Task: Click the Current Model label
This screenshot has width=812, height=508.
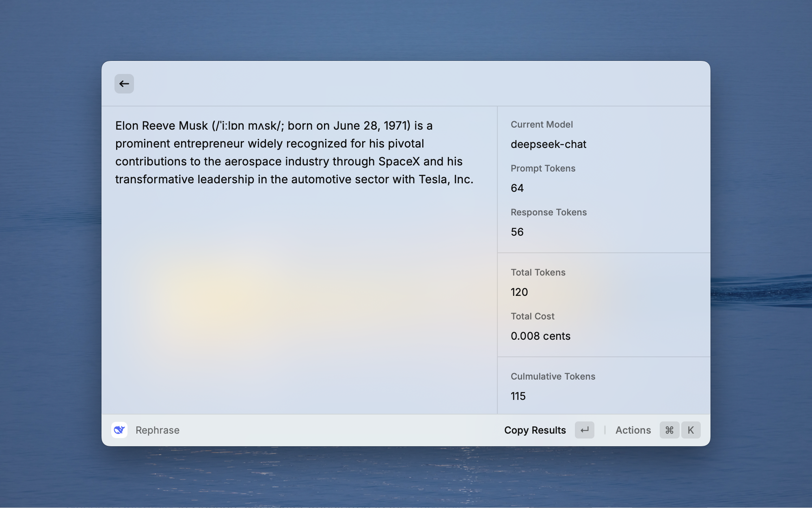Action: 542,124
